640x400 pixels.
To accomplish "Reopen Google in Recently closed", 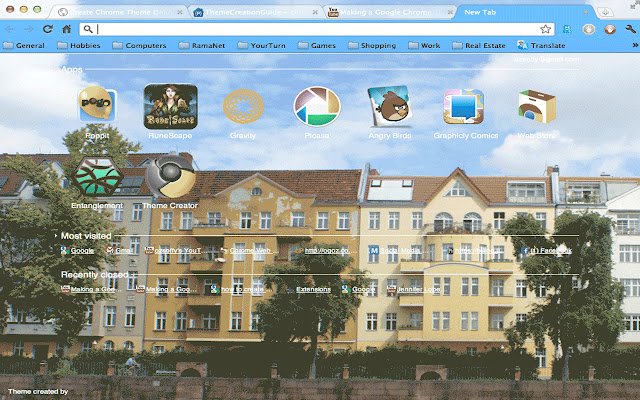I will [359, 289].
